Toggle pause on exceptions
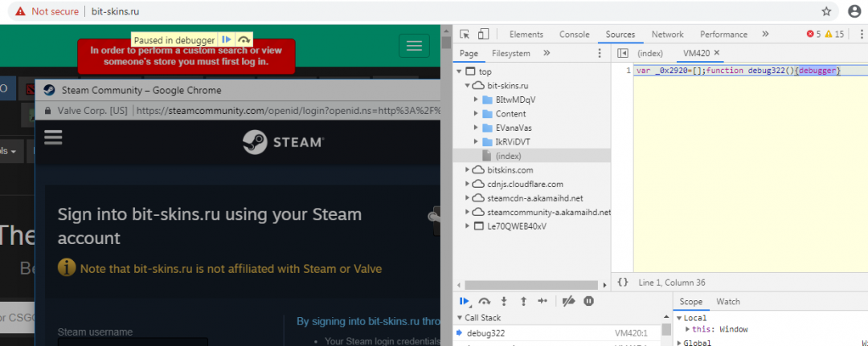 tap(589, 301)
